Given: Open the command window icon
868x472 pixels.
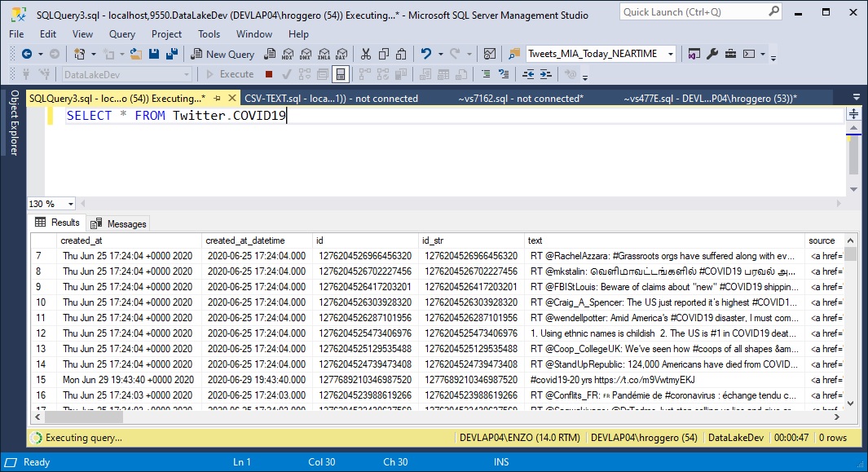Looking at the screenshot, I should [x=749, y=54].
